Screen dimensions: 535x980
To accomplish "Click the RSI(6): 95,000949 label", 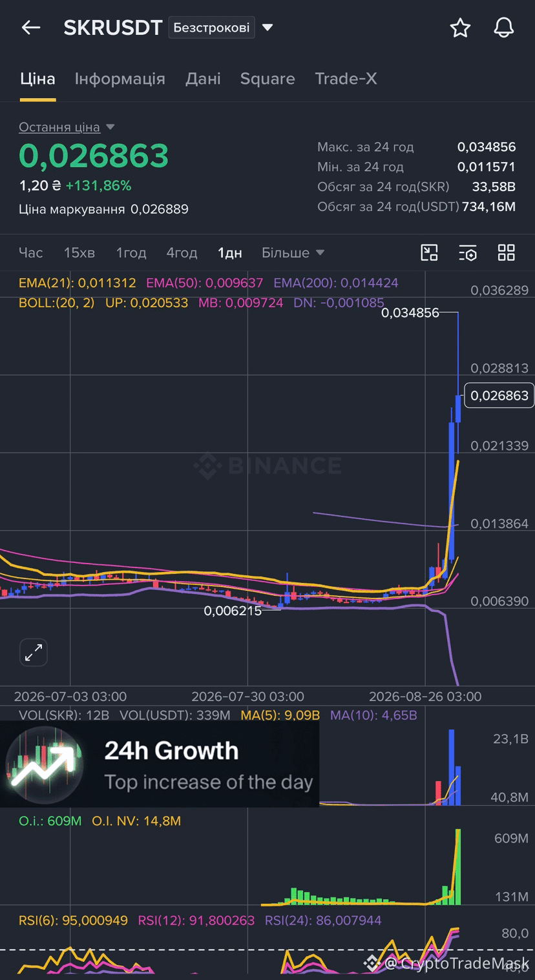I will (x=74, y=921).
